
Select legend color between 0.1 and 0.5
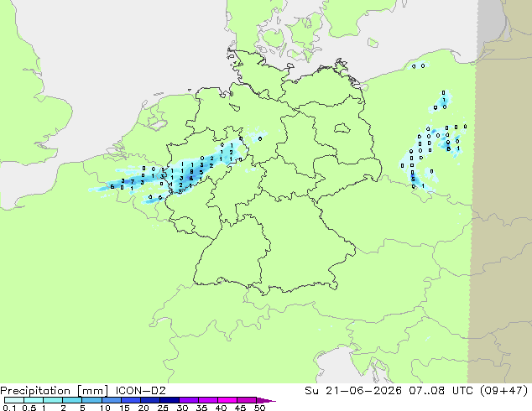click(x=14, y=400)
